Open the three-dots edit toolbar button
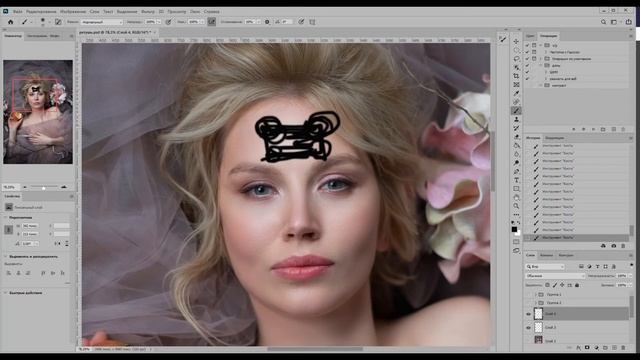The width and height of the screenshot is (640, 360). [516, 215]
